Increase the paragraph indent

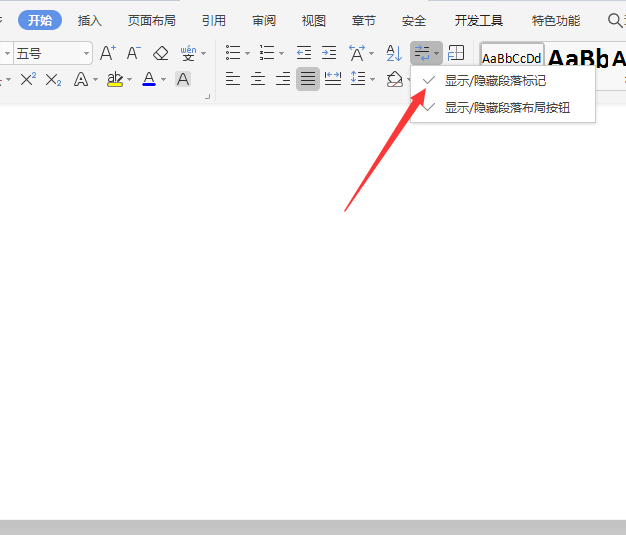[x=329, y=53]
